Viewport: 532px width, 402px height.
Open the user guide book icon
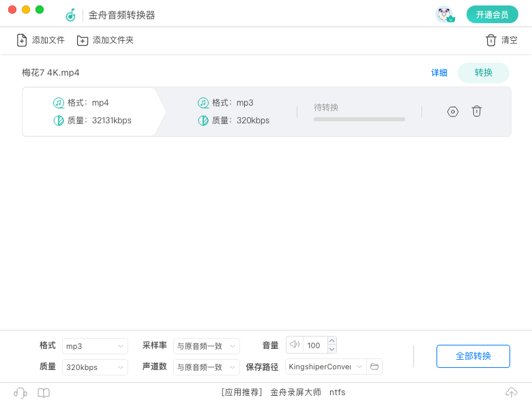click(x=44, y=393)
